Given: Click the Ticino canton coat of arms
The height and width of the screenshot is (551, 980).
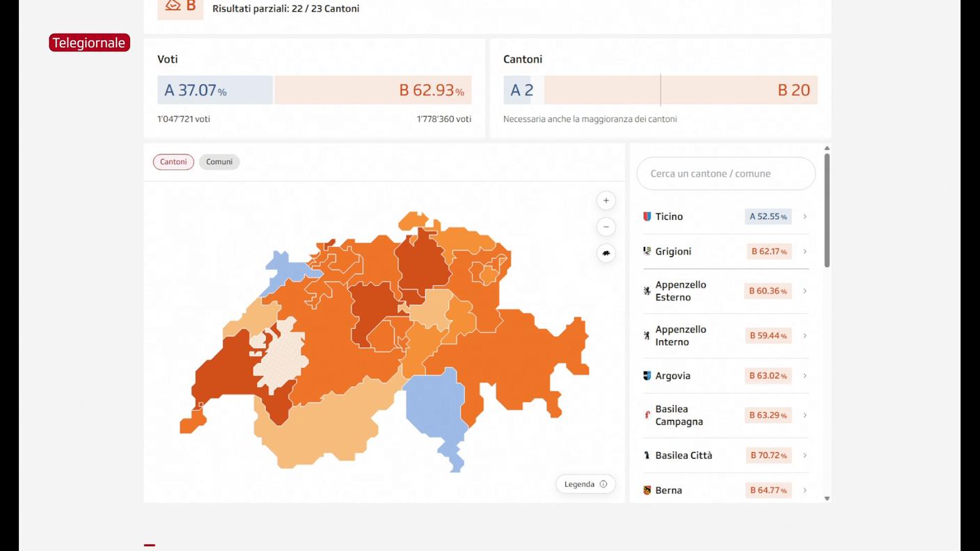Looking at the screenshot, I should 647,216.
